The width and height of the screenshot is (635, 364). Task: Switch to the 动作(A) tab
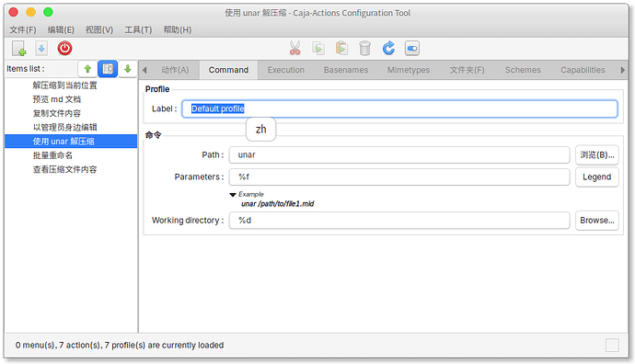pyautogui.click(x=175, y=70)
